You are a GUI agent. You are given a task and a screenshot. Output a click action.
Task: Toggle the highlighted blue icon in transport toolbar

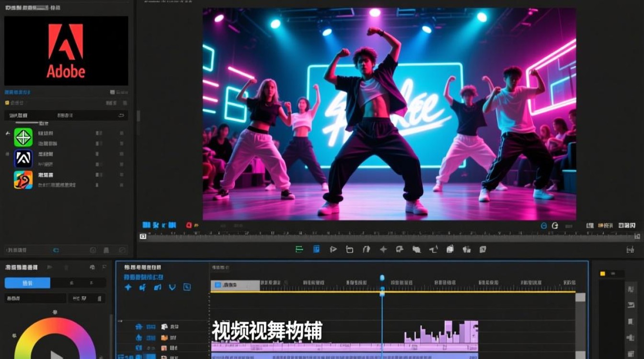pos(316,249)
